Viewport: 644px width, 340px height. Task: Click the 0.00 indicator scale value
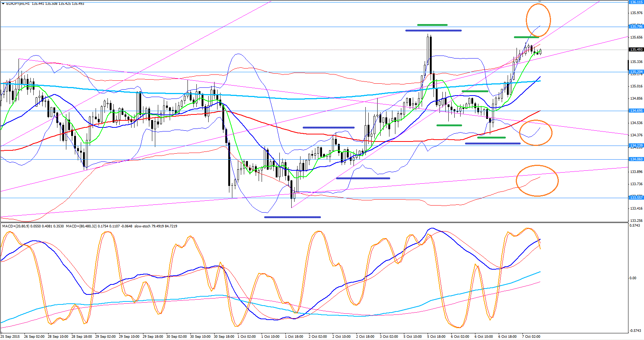click(x=633, y=278)
